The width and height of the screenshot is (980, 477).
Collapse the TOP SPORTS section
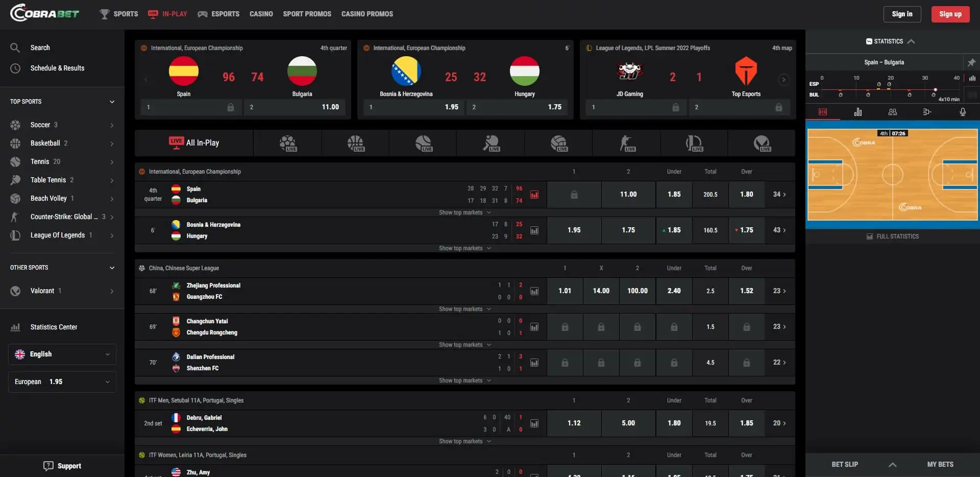[112, 102]
